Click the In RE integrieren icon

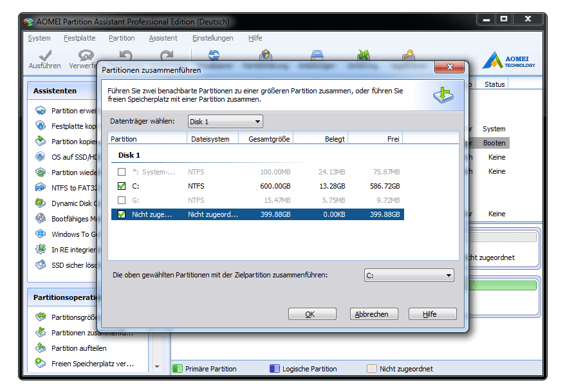(x=41, y=249)
